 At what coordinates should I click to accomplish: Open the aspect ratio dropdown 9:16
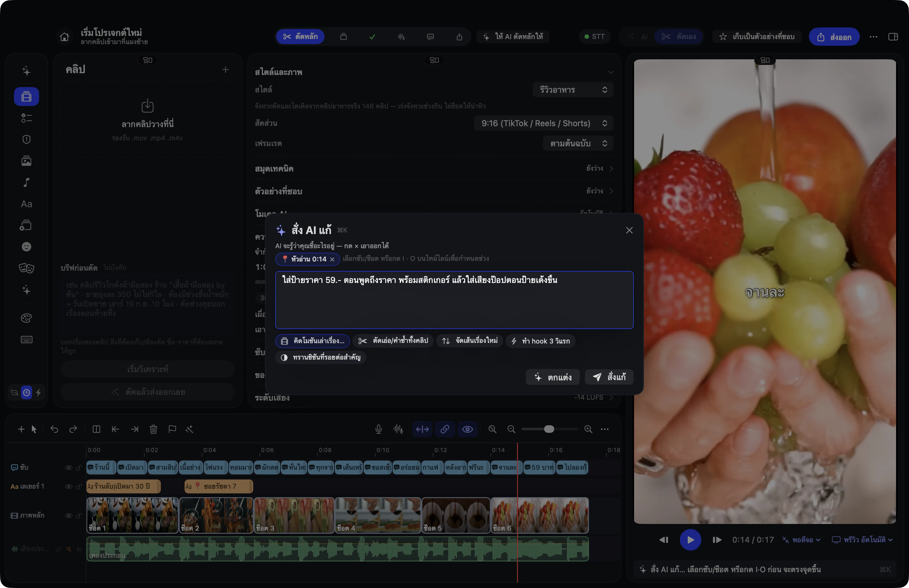(544, 123)
